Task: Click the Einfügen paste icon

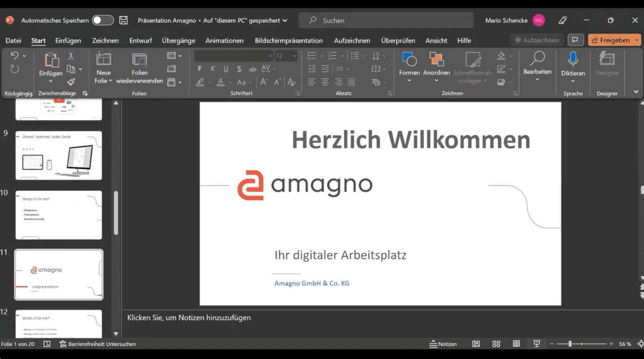Action: tap(51, 60)
